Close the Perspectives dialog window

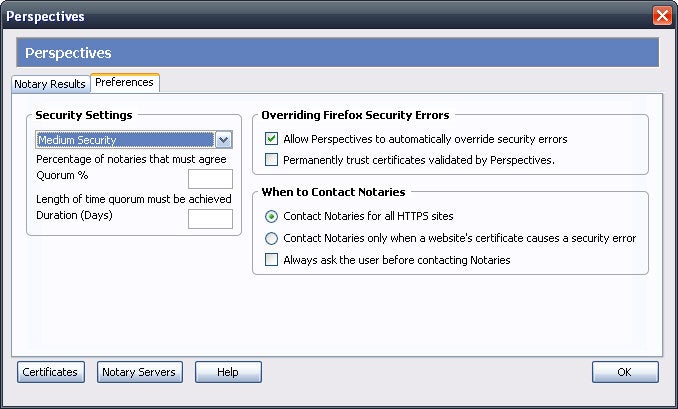click(x=661, y=16)
